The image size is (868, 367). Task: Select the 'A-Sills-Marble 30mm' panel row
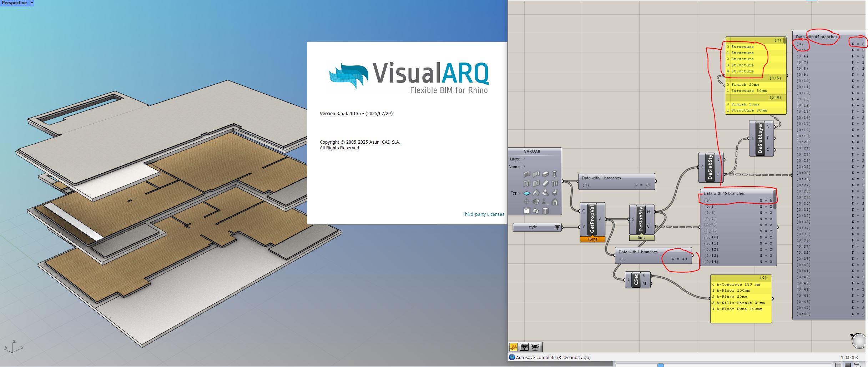click(x=741, y=303)
